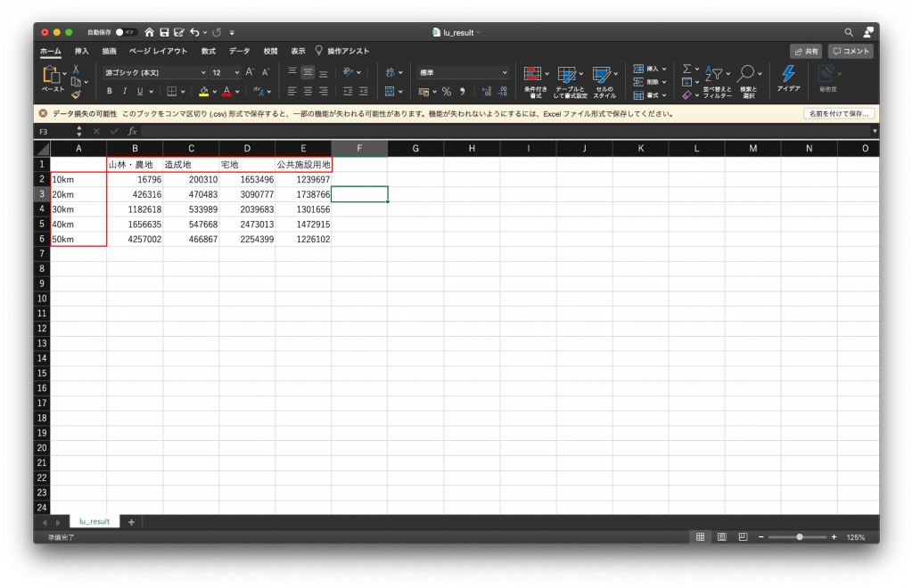Click the 共有 share button
Image resolution: width=913 pixels, height=588 pixels.
(806, 51)
